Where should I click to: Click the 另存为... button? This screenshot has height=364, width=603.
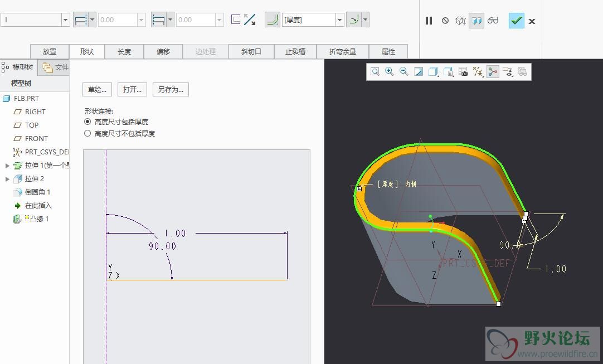click(x=171, y=90)
